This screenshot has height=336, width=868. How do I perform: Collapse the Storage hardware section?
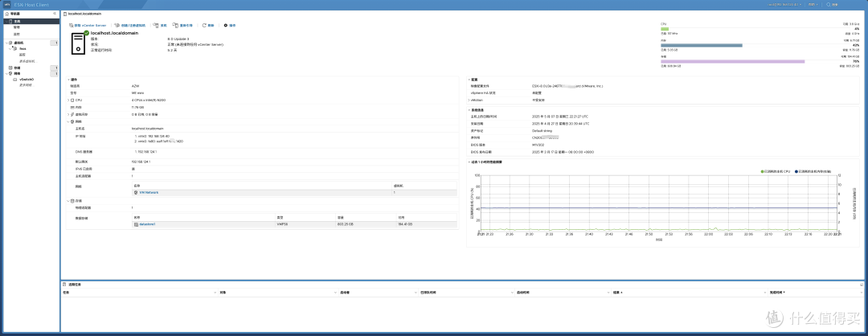[x=68, y=201]
